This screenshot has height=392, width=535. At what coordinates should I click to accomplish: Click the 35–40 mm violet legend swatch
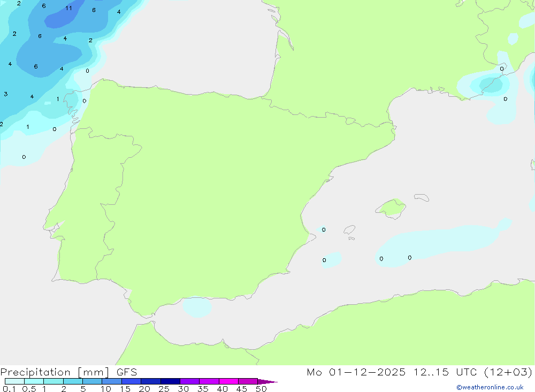209,381
